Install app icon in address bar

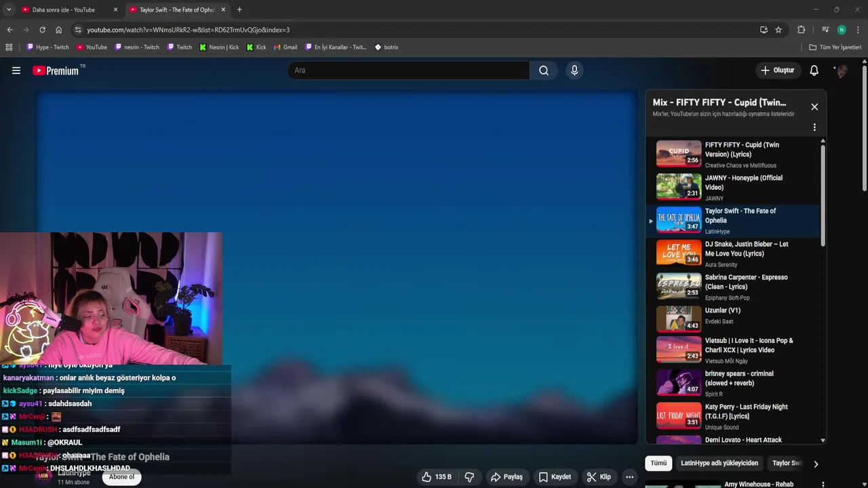764,30
